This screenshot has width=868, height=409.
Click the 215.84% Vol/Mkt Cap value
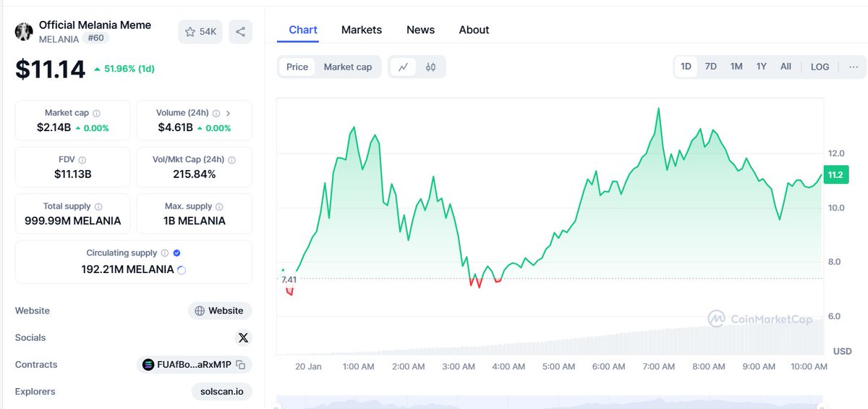[194, 174]
